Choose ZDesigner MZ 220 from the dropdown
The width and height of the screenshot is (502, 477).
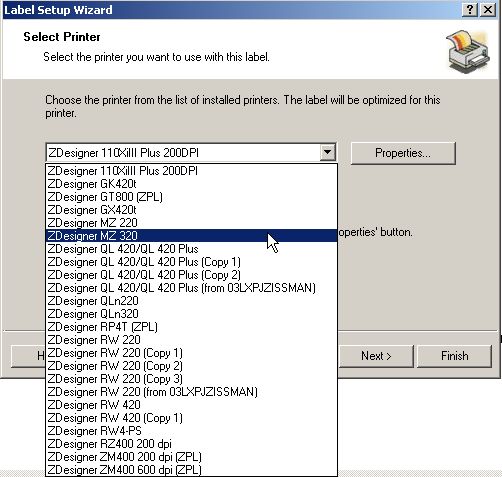191,223
